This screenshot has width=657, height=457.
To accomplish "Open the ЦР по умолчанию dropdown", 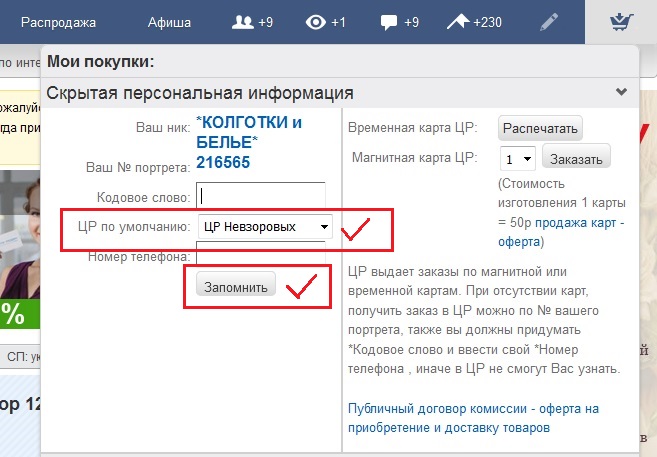I will pos(266,227).
